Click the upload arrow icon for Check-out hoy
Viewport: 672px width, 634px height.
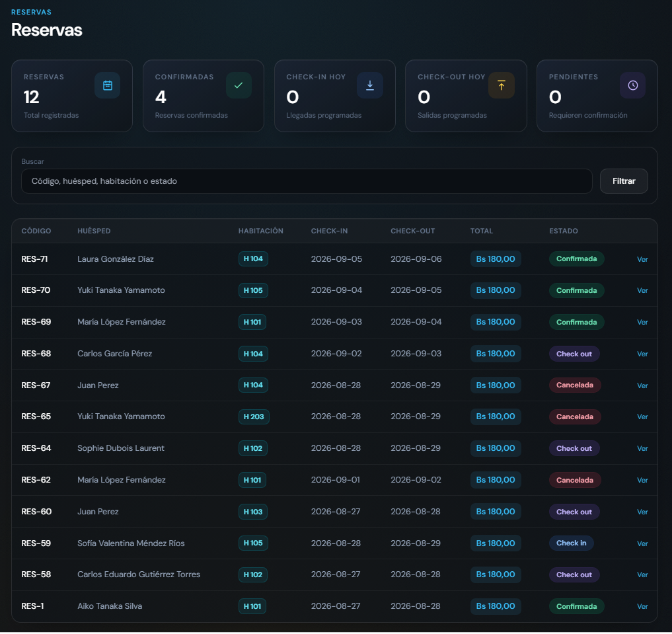502,85
